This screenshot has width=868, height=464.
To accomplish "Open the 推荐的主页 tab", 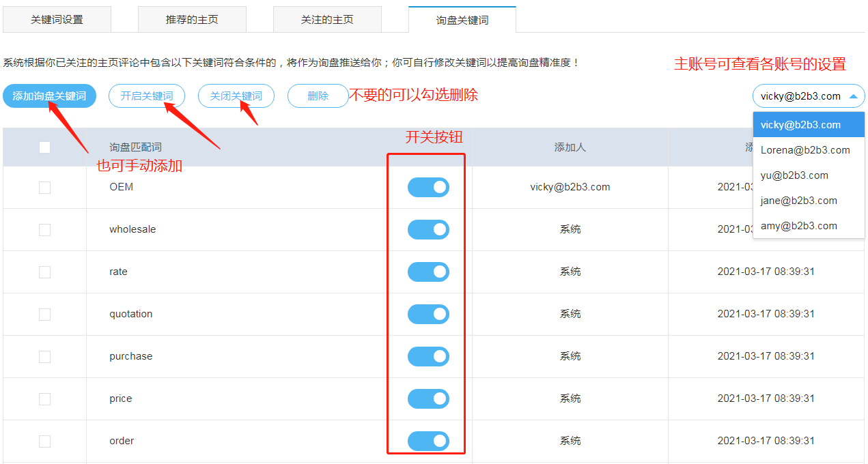I will click(192, 20).
